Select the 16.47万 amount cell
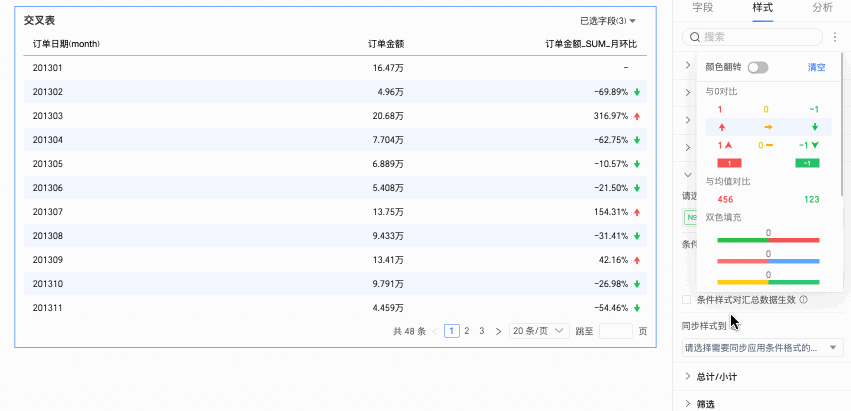 (x=388, y=68)
